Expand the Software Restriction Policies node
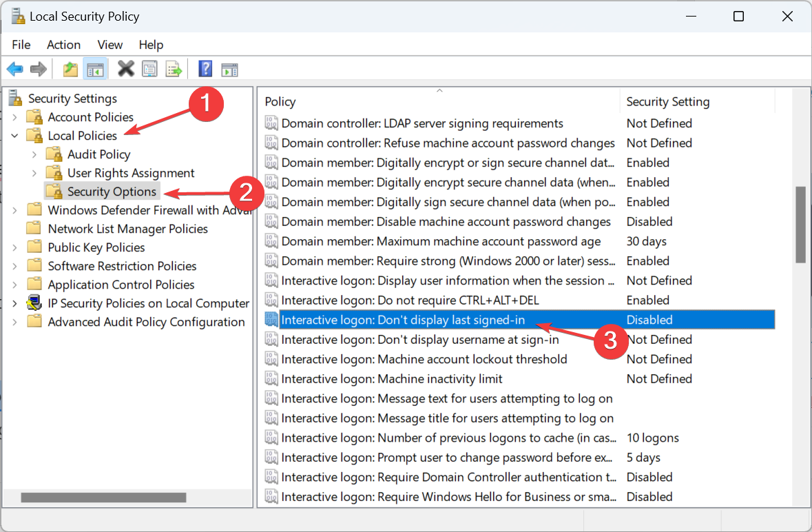812x532 pixels. point(15,266)
